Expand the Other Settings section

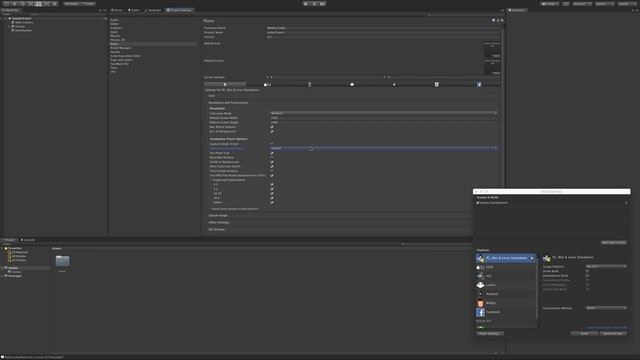coord(219,222)
